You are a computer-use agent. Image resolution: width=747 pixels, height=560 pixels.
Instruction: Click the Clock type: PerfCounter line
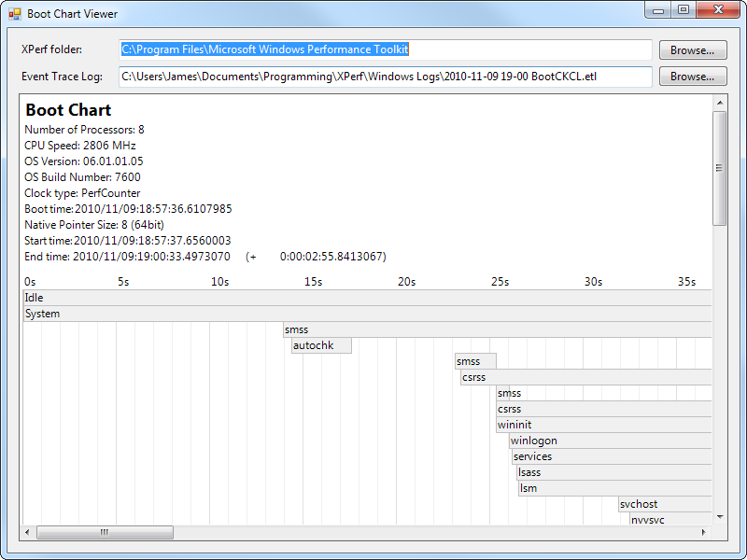point(82,193)
